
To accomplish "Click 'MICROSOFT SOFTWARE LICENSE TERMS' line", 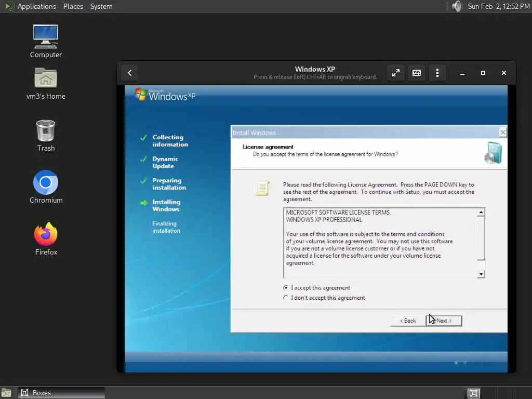I will click(x=338, y=212).
